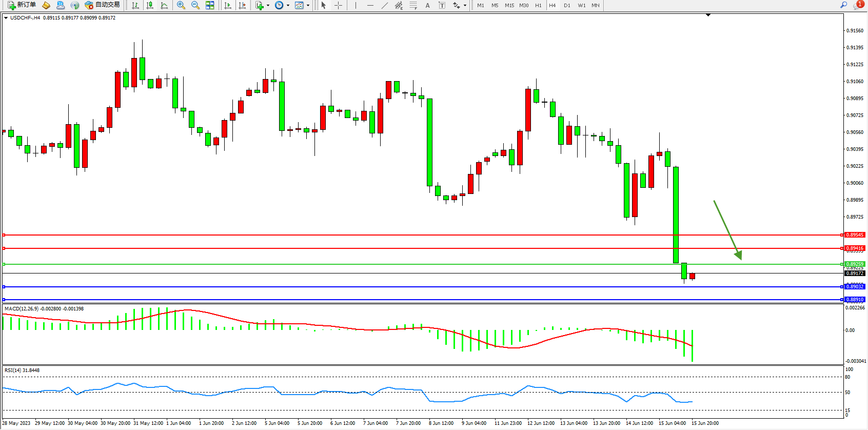This screenshot has width=868, height=430.
Task: Toggle AutoTrading (自动交易) button
Action: [x=102, y=5]
